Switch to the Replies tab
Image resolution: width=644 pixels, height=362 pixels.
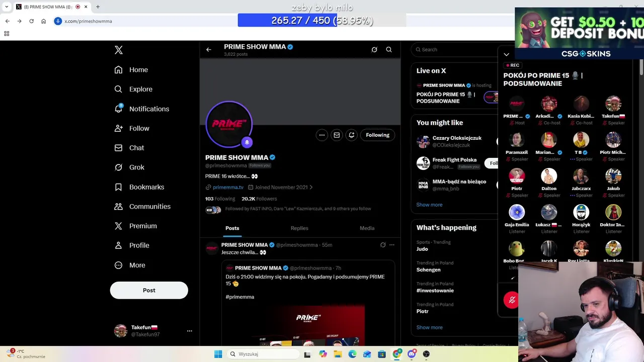pyautogui.click(x=299, y=228)
